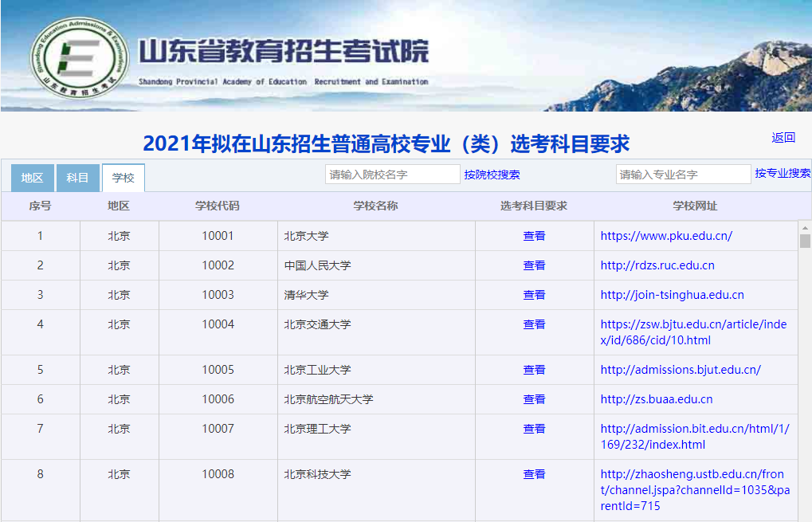The height and width of the screenshot is (522, 812).
Task: Open 查看 for 中国人民大学
Action: click(534, 265)
